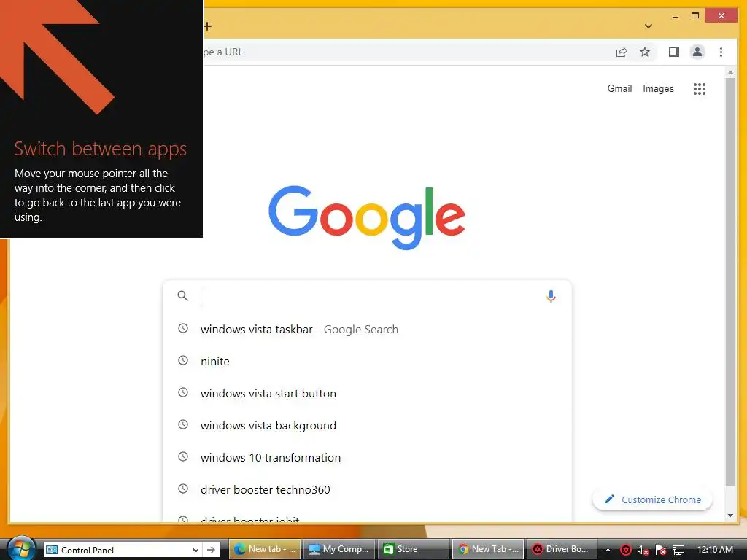
Task: Click the share page icon in address bar
Action: click(622, 52)
